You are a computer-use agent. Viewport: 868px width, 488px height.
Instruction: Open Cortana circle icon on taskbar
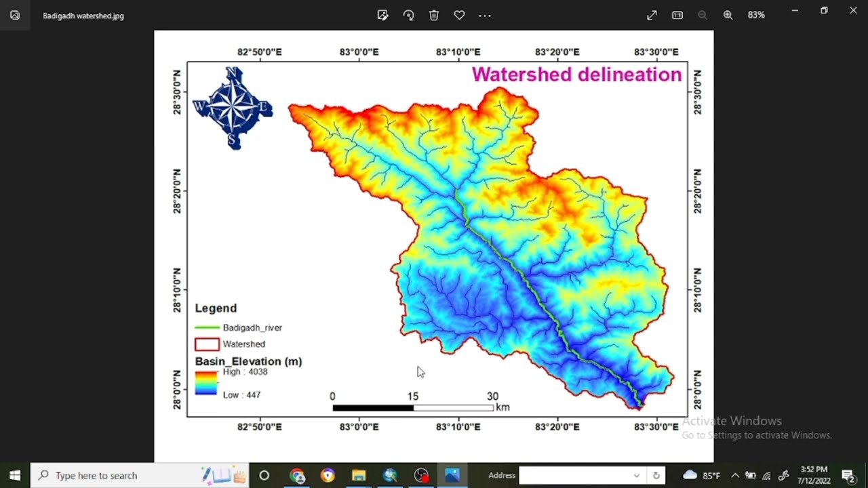point(264,475)
